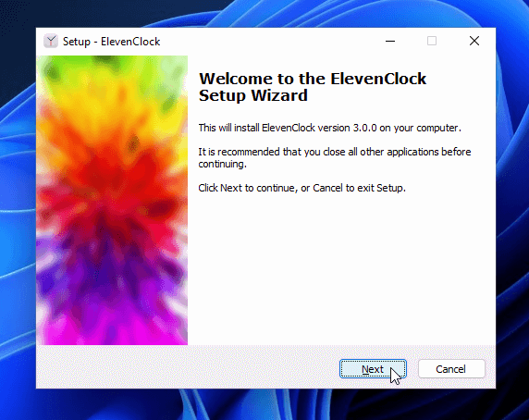Click the "Click Next to continue, or Cancel" text
Viewport: 529px width, 420px height.
click(x=301, y=188)
